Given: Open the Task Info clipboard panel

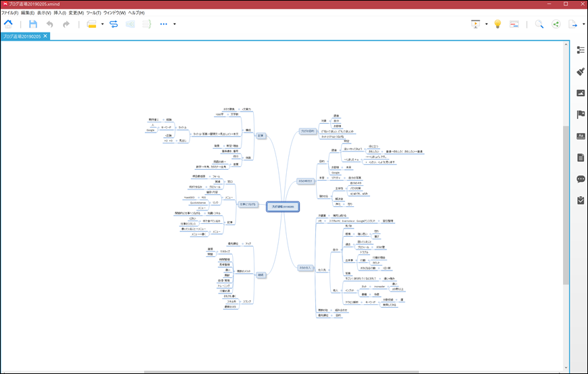Looking at the screenshot, I should [581, 200].
